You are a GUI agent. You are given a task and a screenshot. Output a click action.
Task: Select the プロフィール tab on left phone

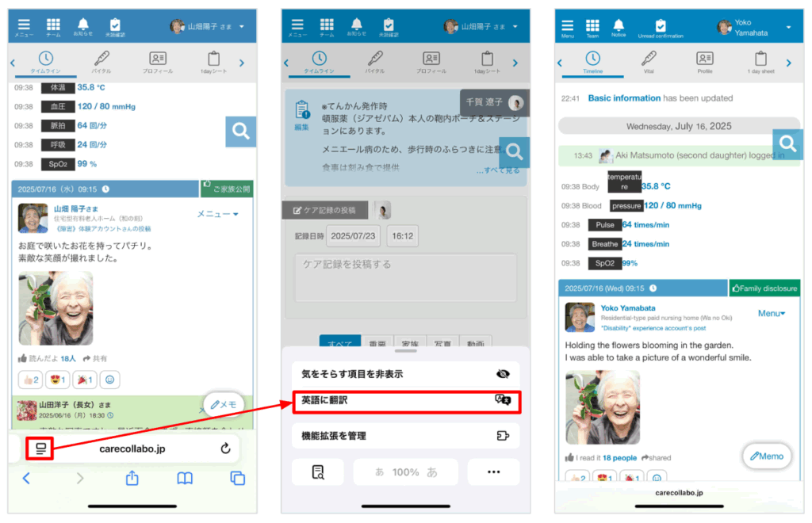(158, 63)
